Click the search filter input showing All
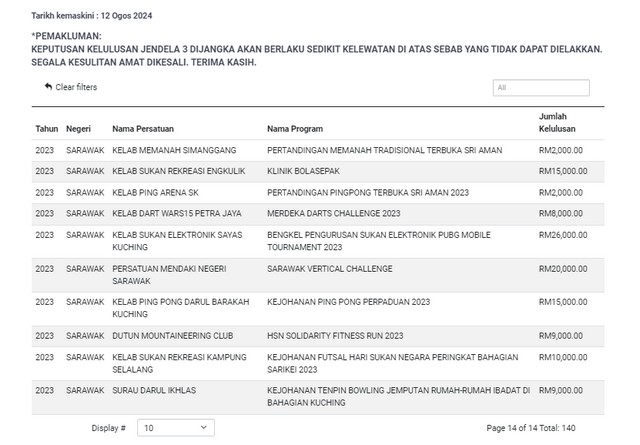The image size is (640, 445). point(540,88)
